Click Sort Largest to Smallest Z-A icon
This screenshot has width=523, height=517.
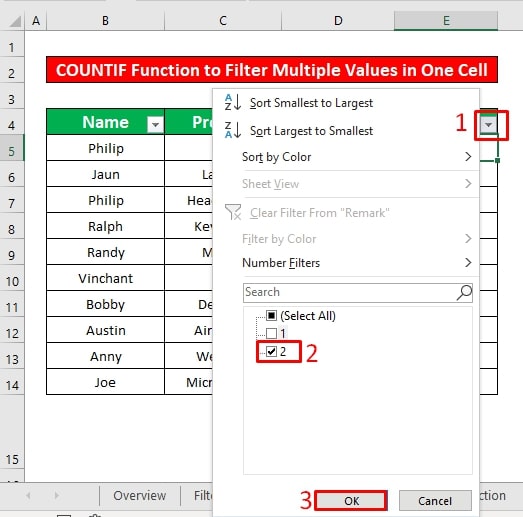[233, 130]
